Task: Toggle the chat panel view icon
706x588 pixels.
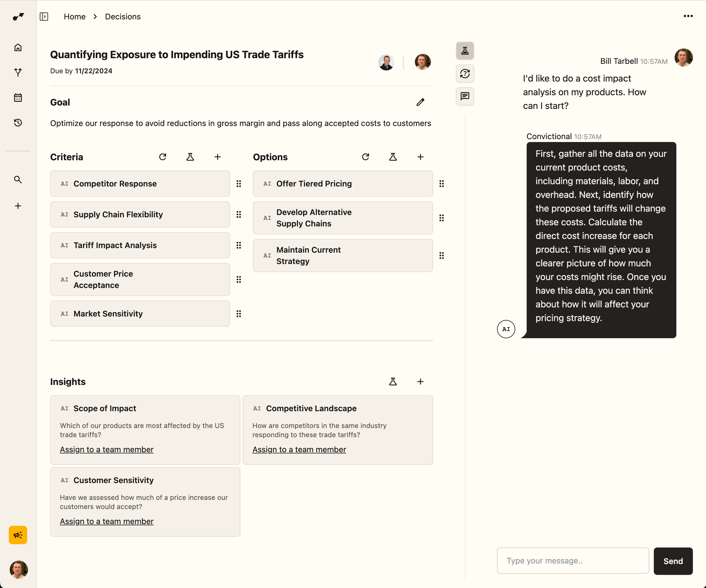Action: pos(465,96)
